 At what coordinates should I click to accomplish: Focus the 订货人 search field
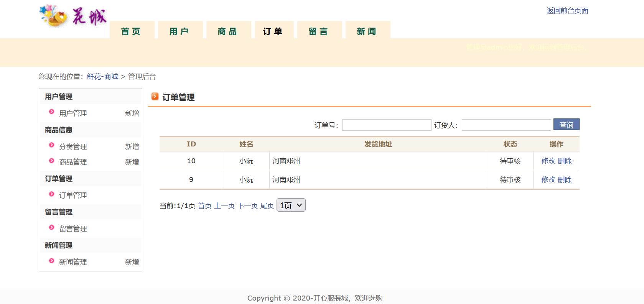pyautogui.click(x=506, y=125)
